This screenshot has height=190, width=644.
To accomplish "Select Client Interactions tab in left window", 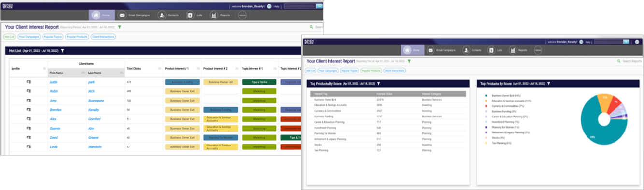I will pos(103,37).
